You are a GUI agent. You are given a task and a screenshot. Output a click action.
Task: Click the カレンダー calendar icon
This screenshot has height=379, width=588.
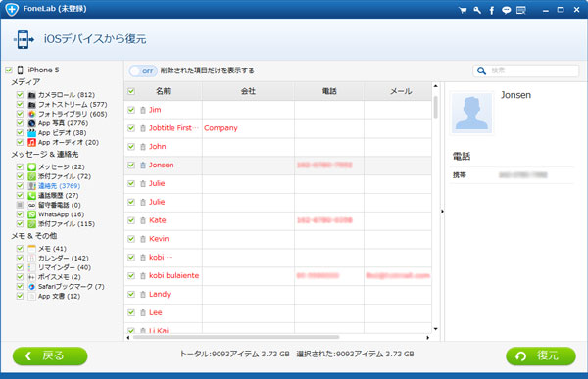(x=32, y=258)
